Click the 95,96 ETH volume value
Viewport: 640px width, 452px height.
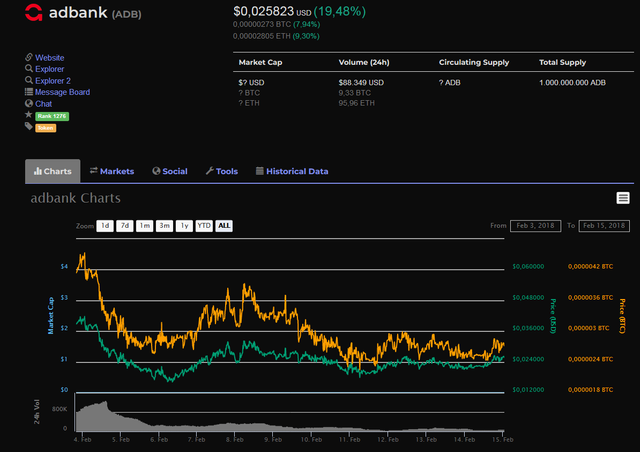pyautogui.click(x=357, y=103)
